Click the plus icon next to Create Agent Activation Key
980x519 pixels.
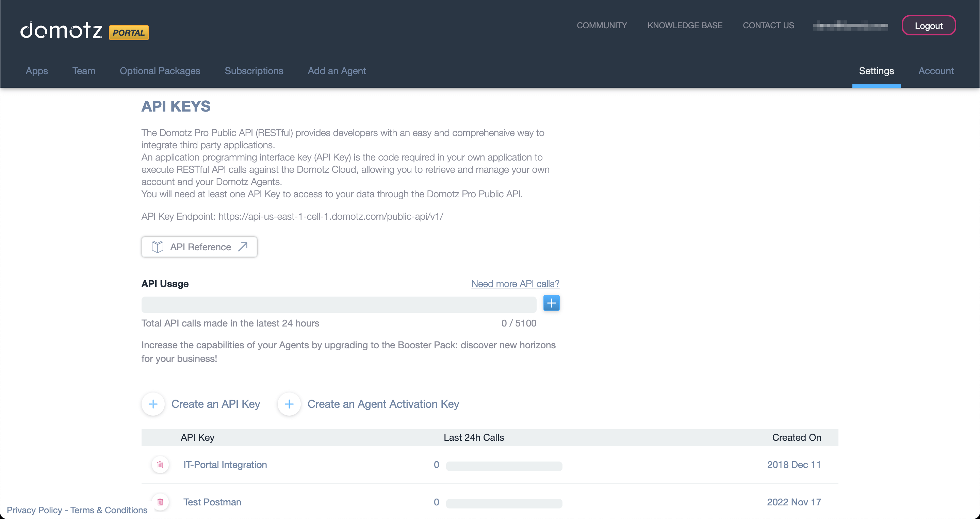(x=289, y=404)
